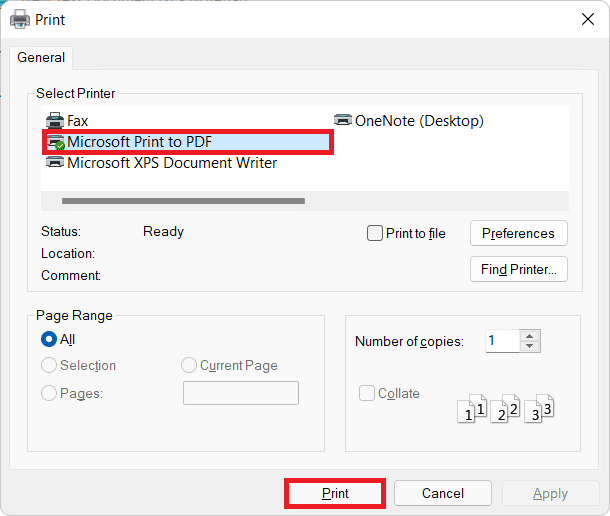Click the Pages range input field
610x516 pixels.
241,393
